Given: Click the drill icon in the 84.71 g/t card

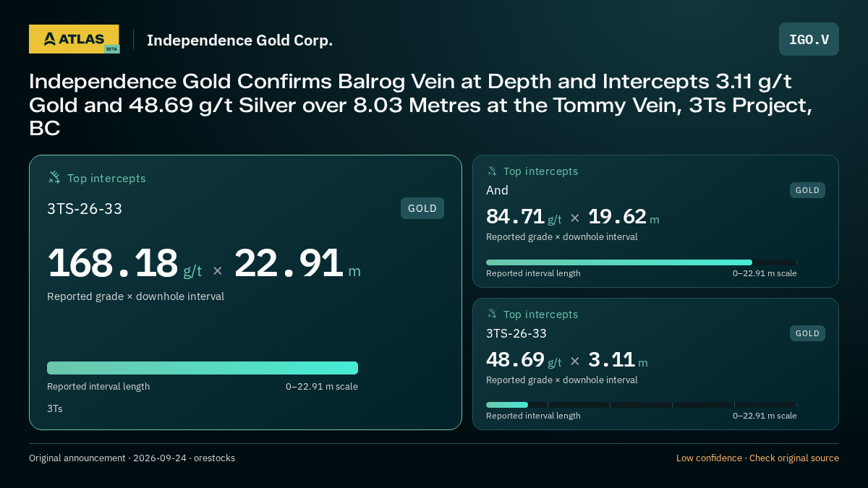Looking at the screenshot, I should tap(492, 171).
